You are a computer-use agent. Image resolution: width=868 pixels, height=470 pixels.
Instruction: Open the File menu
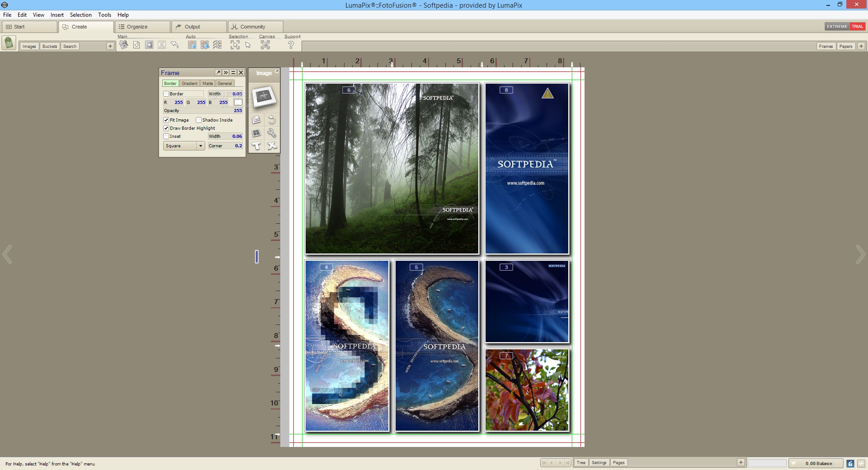click(x=7, y=15)
